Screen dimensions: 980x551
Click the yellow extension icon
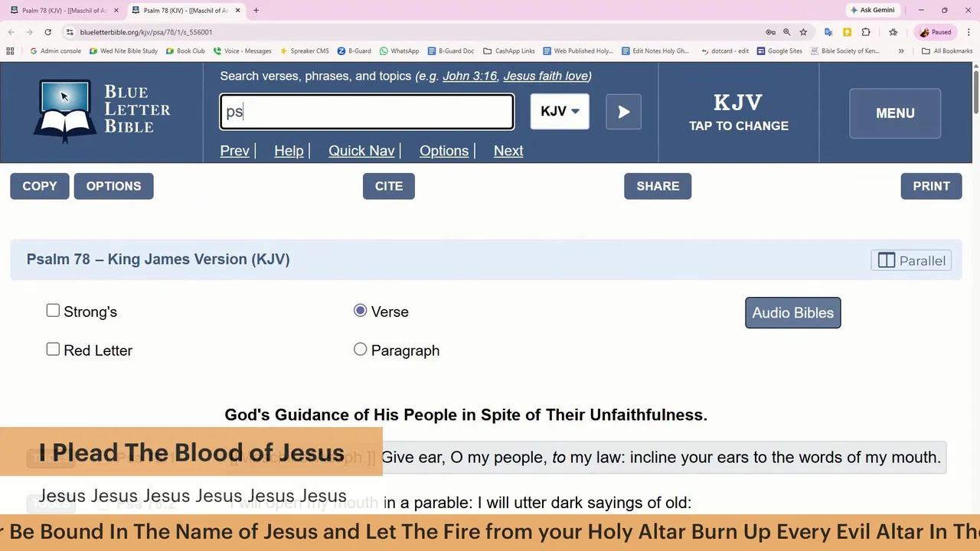(x=847, y=32)
